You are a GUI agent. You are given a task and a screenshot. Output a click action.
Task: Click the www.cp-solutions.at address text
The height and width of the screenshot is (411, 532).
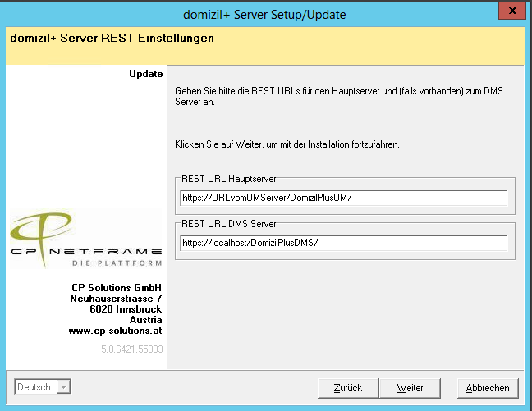pyautogui.click(x=115, y=331)
